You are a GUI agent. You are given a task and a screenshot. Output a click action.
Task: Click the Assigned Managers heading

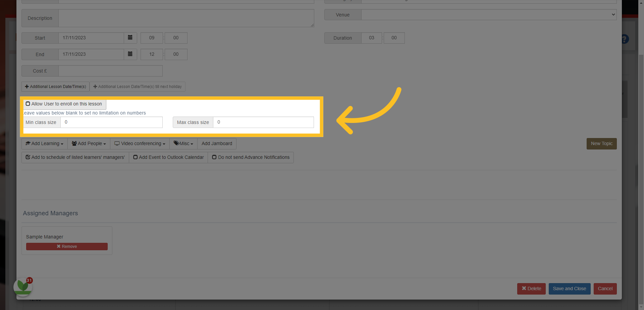[50, 213]
